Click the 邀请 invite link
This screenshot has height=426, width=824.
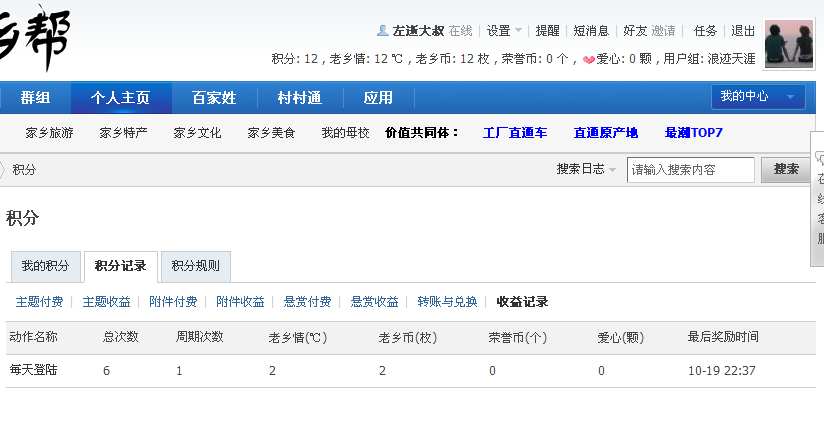(x=663, y=31)
